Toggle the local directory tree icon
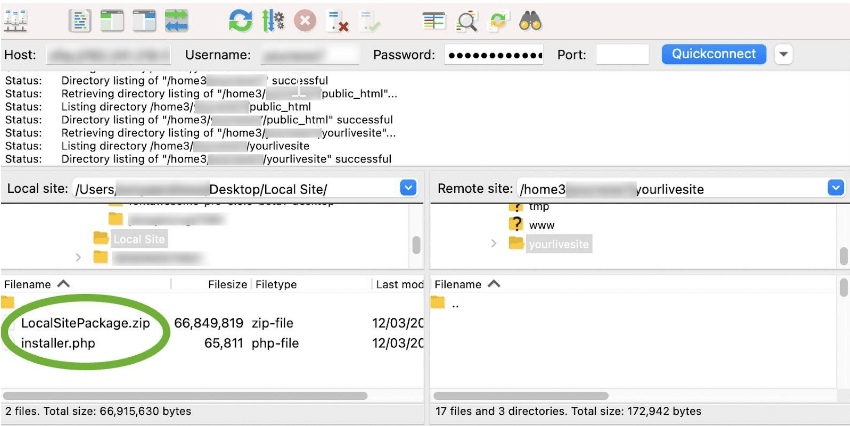Screen dimensions: 850x426 click(112, 21)
